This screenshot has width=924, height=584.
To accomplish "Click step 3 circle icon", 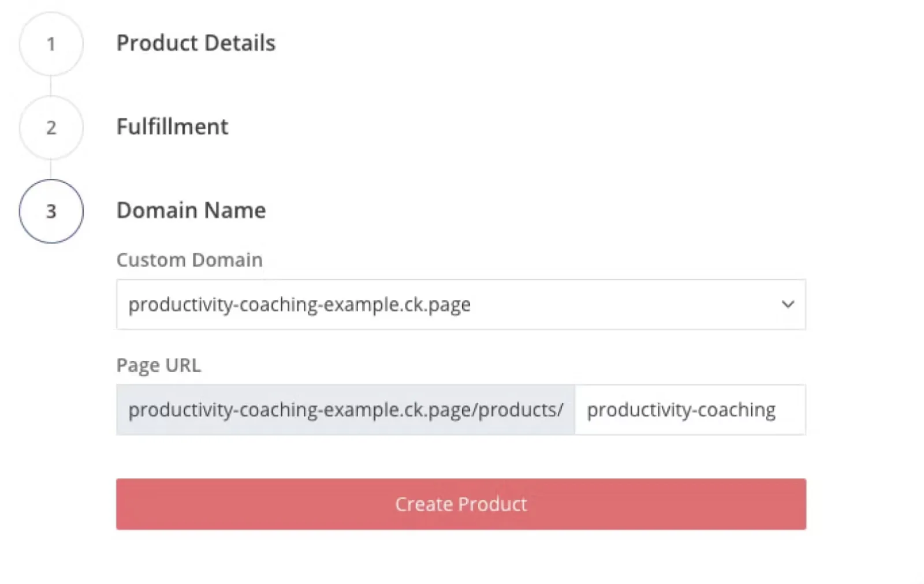I will coord(51,211).
